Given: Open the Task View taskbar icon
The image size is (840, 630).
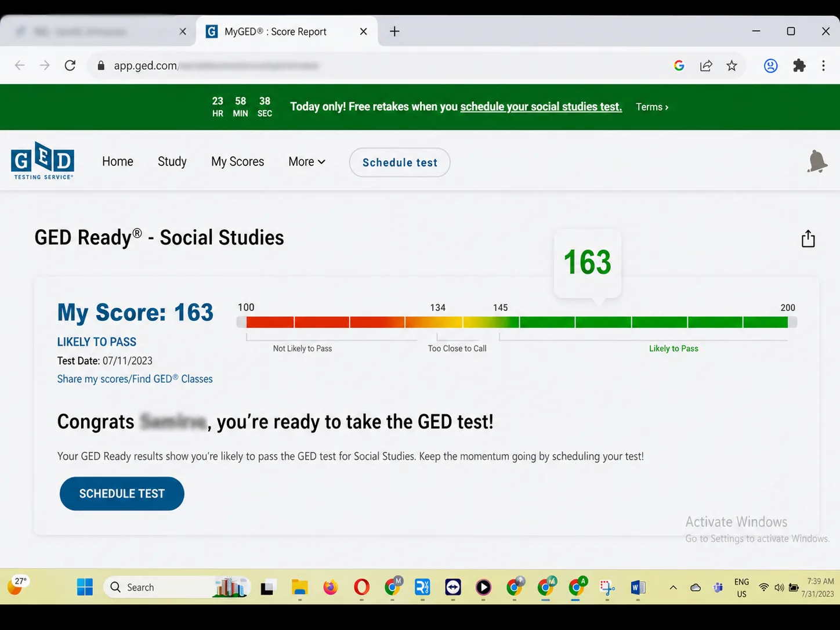Looking at the screenshot, I should pos(267,588).
